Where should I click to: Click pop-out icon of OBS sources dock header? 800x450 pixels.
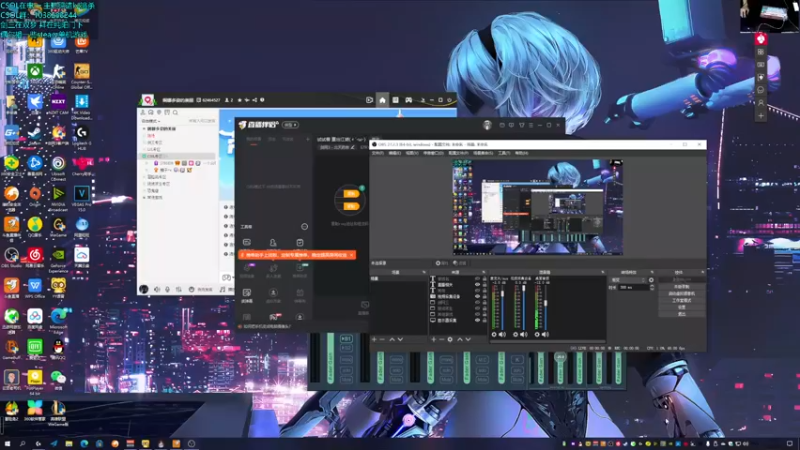[483, 272]
